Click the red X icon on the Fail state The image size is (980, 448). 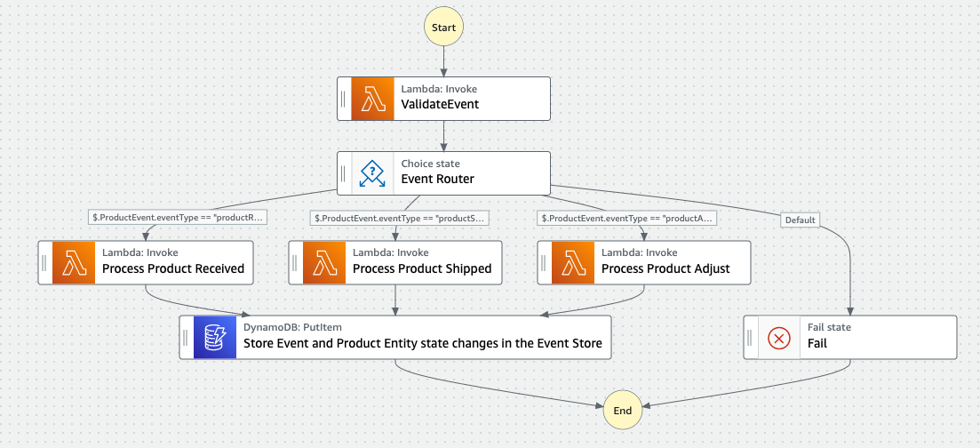pos(778,339)
